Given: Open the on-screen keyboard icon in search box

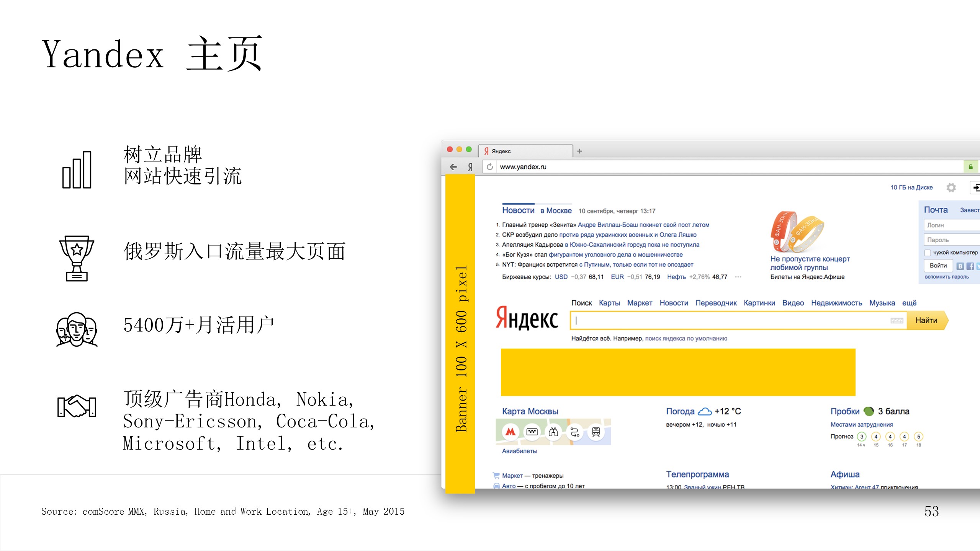Looking at the screenshot, I should [x=897, y=321].
